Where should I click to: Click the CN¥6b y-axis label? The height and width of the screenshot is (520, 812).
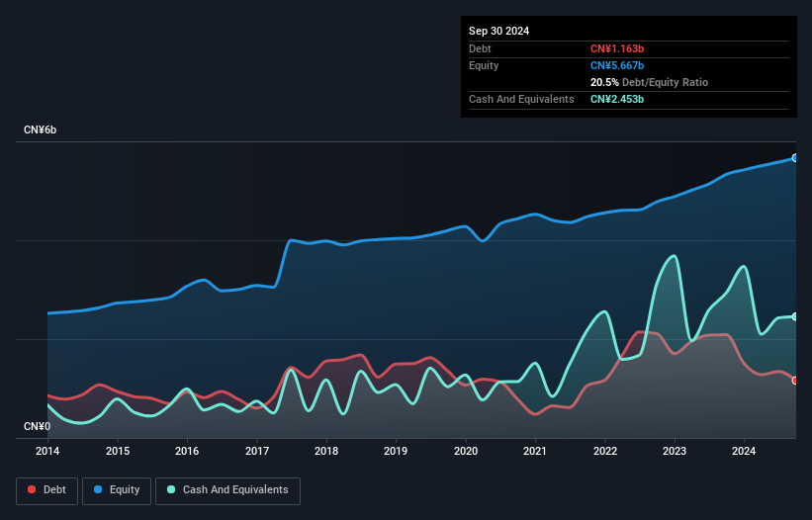pos(40,130)
